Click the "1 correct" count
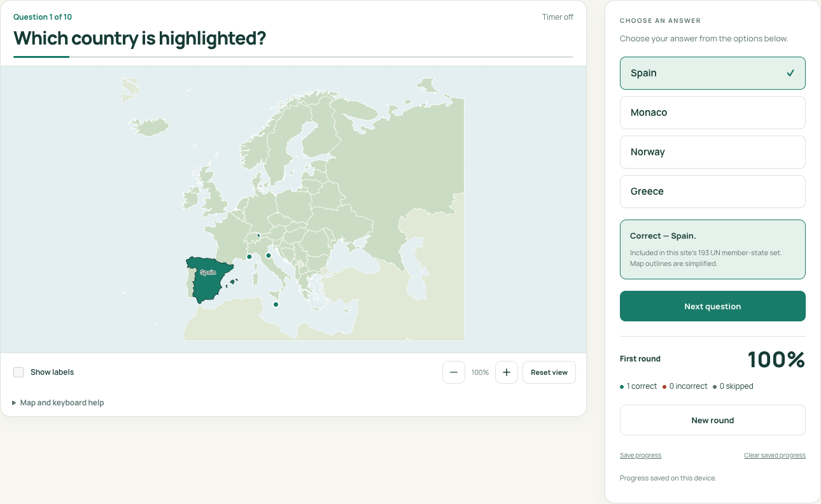 [638, 386]
